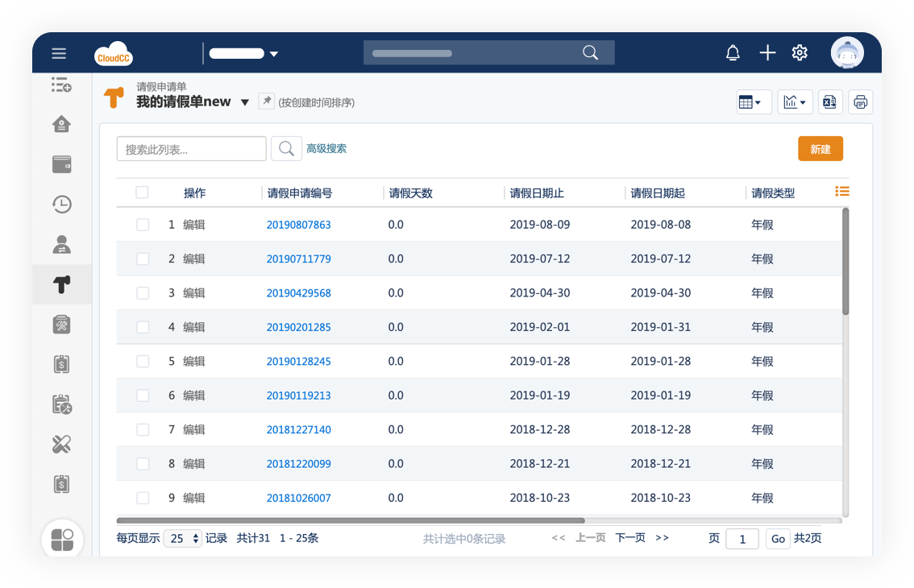Check the box for row 1
This screenshot has width=914, height=588.
[x=143, y=225]
